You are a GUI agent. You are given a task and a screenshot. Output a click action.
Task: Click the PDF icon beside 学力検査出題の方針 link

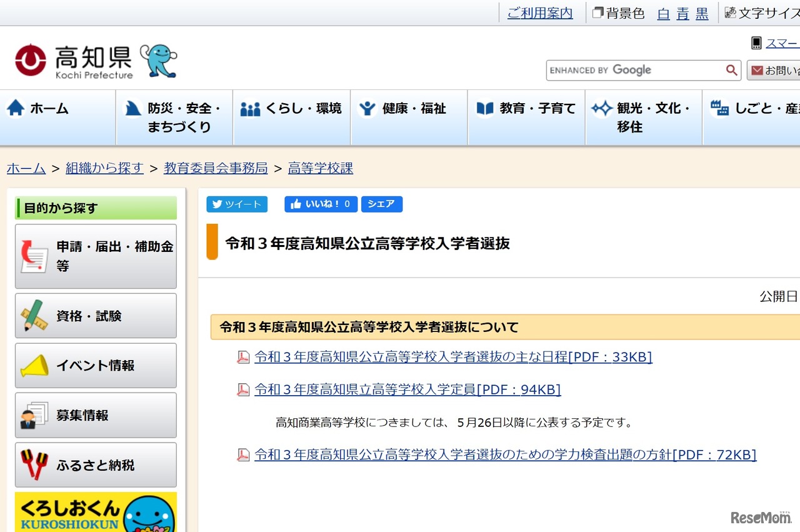coord(243,455)
